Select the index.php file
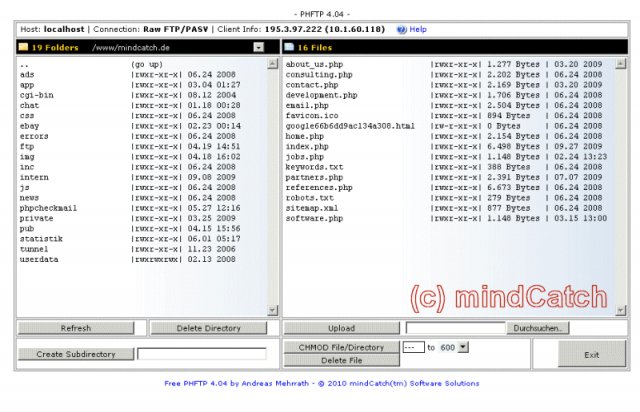Image resolution: width=640 pixels, height=412 pixels. (x=306, y=146)
